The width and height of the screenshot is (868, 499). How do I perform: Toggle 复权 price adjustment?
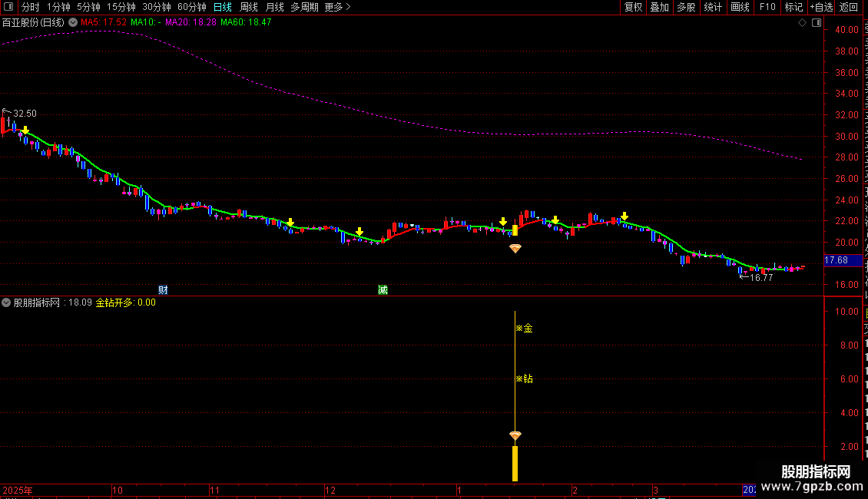click(633, 7)
